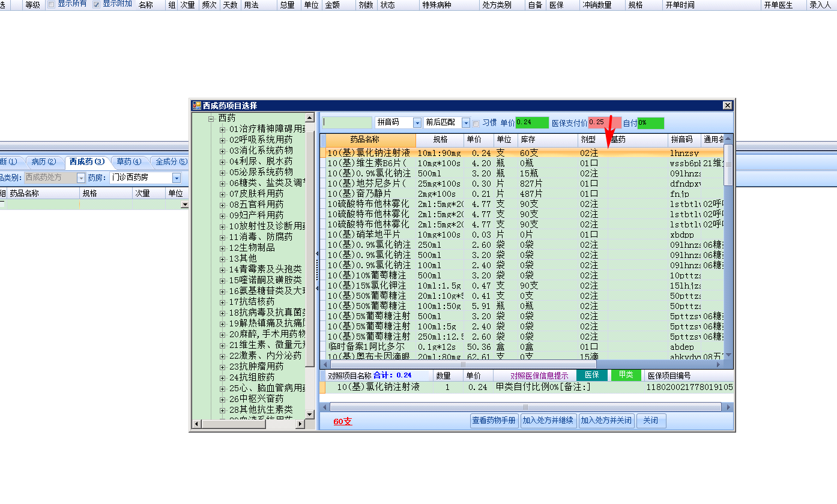Sort by the 规格 column header
The height and width of the screenshot is (504, 837).
(440, 140)
